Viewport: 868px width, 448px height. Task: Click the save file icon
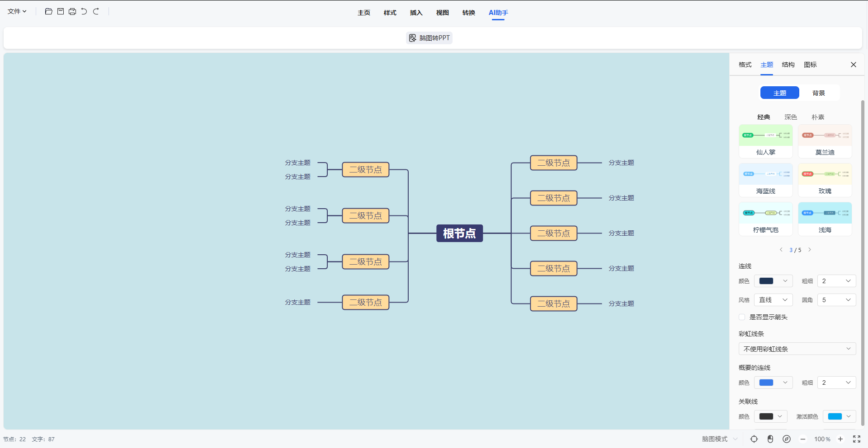(61, 11)
